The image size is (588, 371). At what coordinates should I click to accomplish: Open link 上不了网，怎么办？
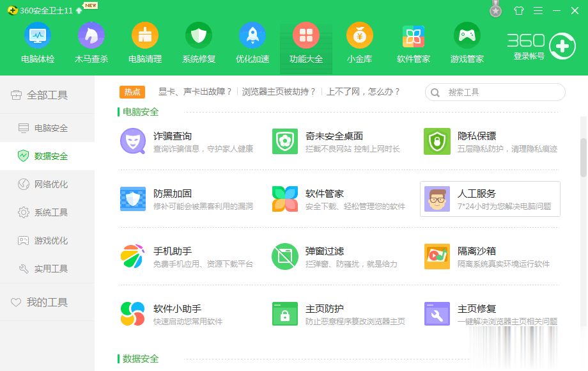tap(364, 92)
